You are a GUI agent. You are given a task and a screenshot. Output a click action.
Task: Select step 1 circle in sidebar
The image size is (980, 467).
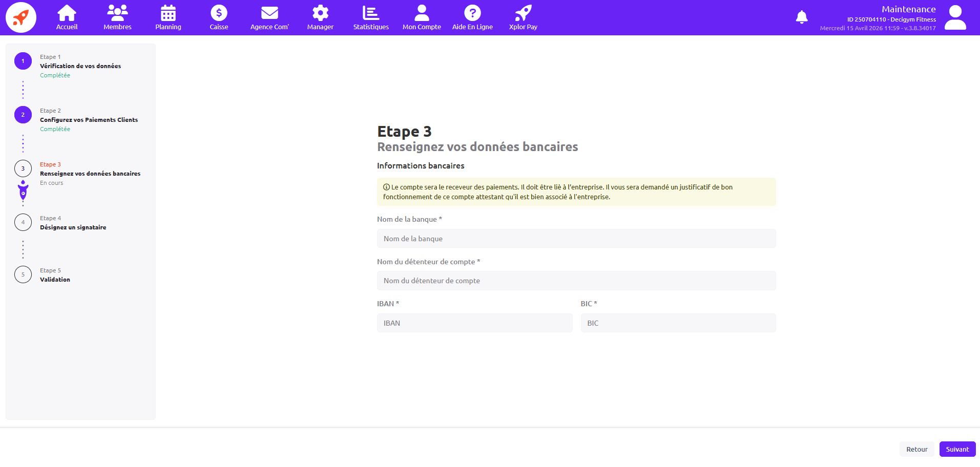(x=23, y=61)
